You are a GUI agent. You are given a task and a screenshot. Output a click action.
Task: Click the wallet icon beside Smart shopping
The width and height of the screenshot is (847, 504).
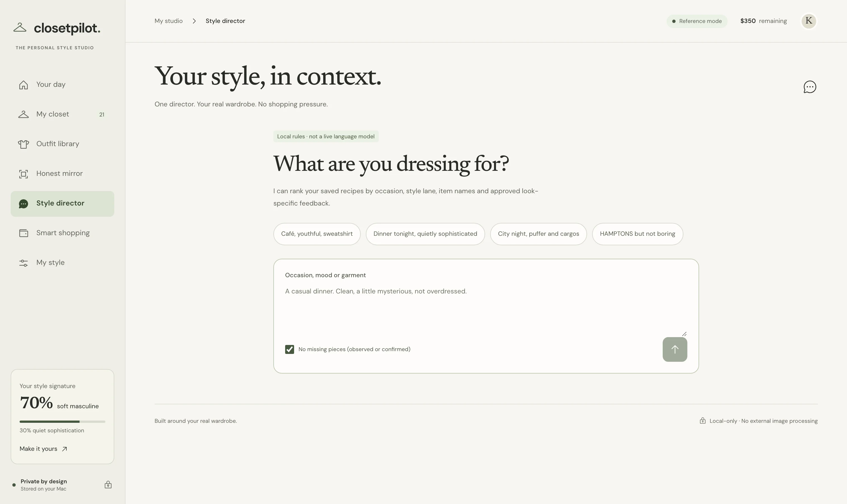pos(24,233)
